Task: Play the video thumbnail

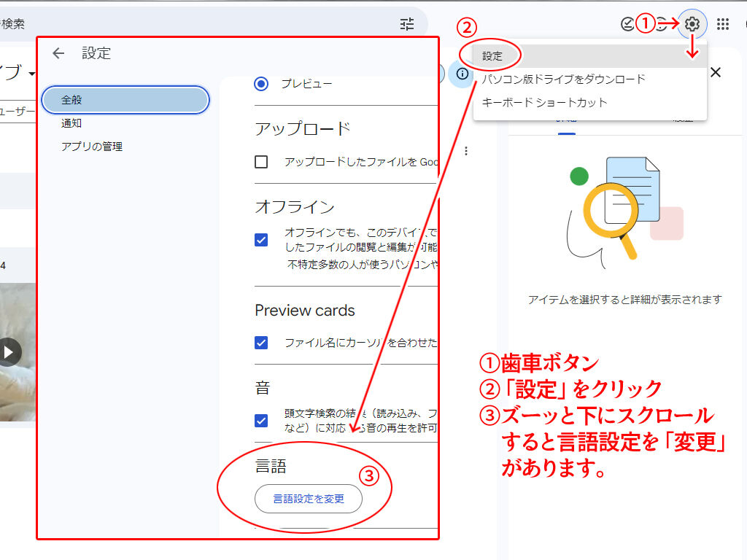Action: click(x=8, y=352)
